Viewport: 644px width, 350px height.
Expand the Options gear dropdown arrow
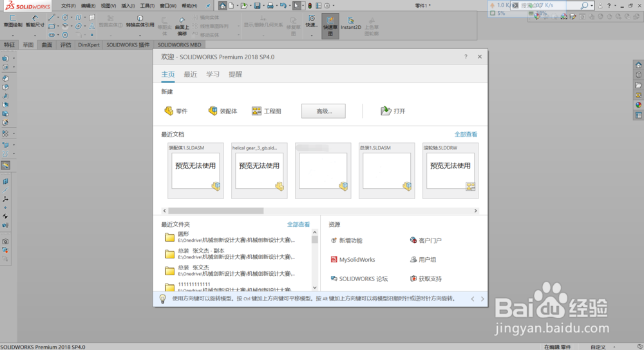point(333,6)
